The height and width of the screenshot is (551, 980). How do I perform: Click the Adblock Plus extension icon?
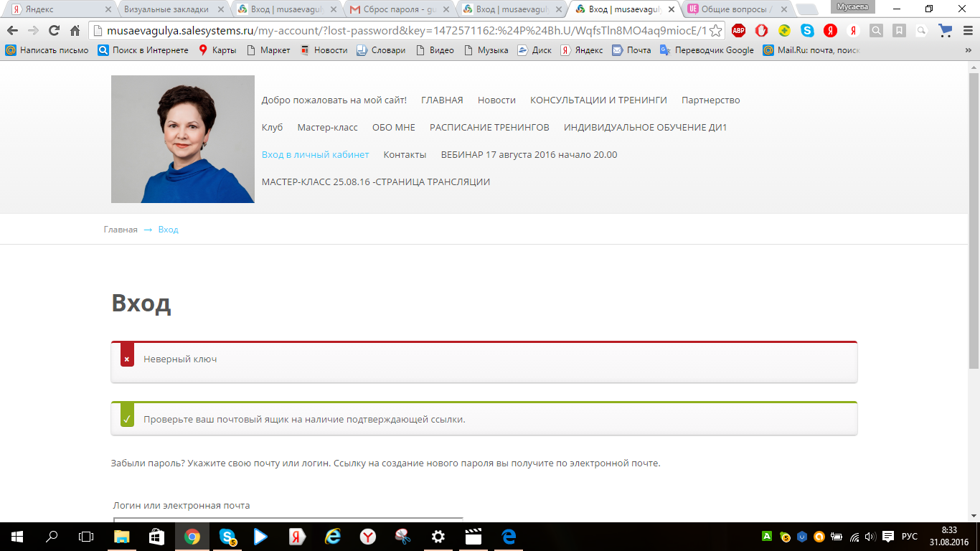click(x=738, y=31)
